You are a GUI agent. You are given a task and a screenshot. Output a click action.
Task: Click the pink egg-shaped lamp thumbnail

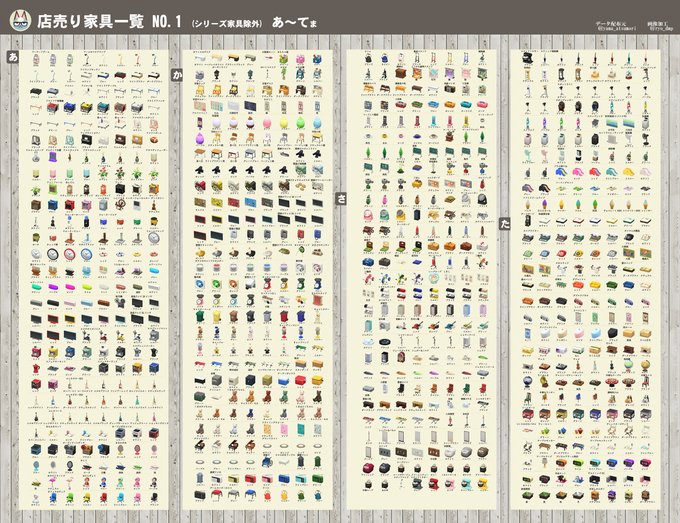click(x=267, y=123)
